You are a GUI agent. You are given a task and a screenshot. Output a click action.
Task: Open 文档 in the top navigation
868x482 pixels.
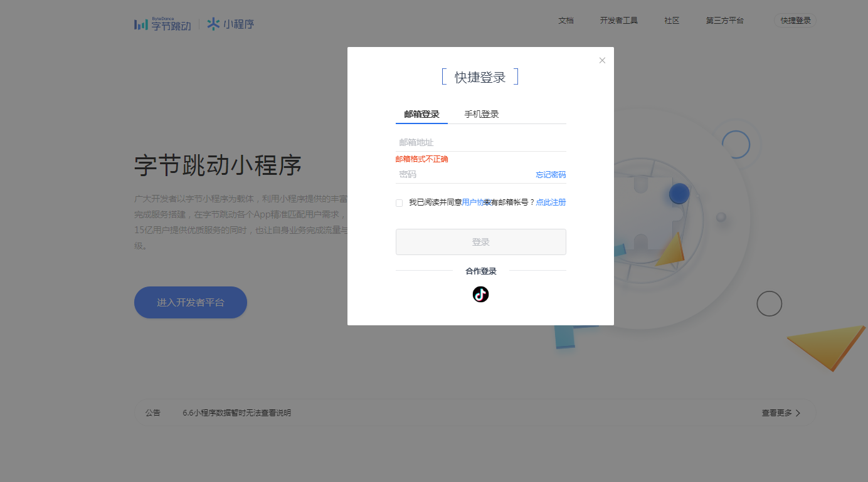tap(566, 21)
